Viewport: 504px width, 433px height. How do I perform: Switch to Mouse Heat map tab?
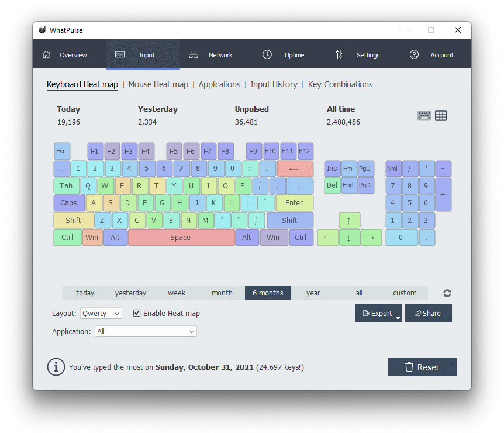tap(158, 84)
